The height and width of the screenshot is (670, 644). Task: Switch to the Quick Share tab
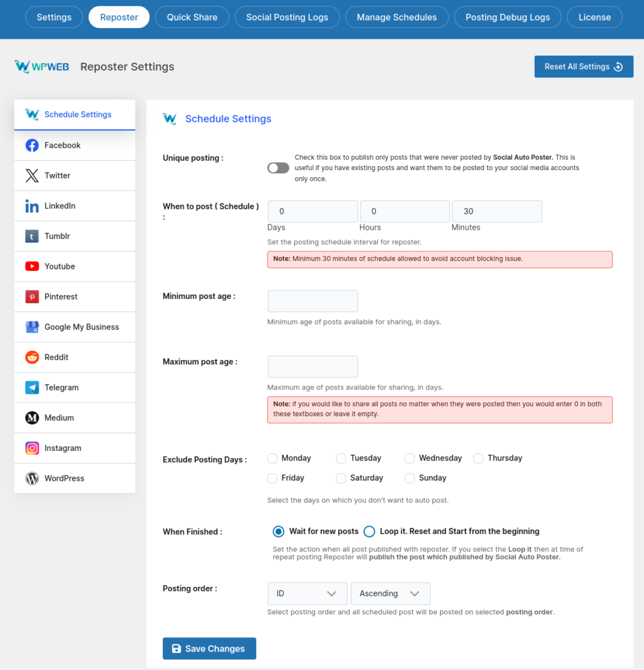[x=192, y=17]
